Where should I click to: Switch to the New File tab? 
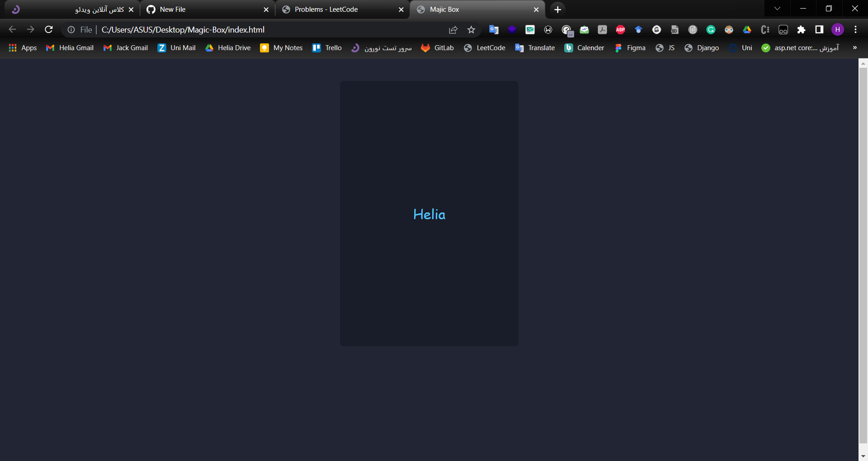(x=203, y=9)
